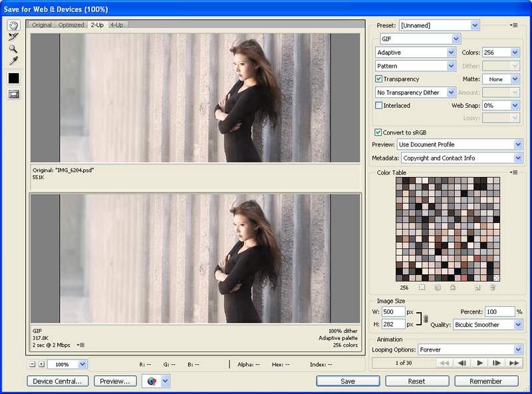The width and height of the screenshot is (532, 394).
Task: Click the Percent input field
Action: click(500, 311)
